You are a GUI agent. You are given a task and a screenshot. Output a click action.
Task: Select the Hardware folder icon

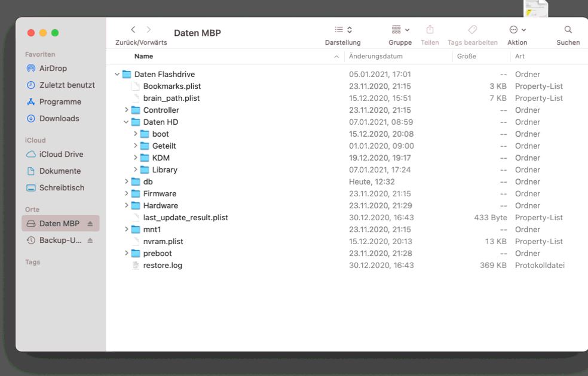(136, 205)
